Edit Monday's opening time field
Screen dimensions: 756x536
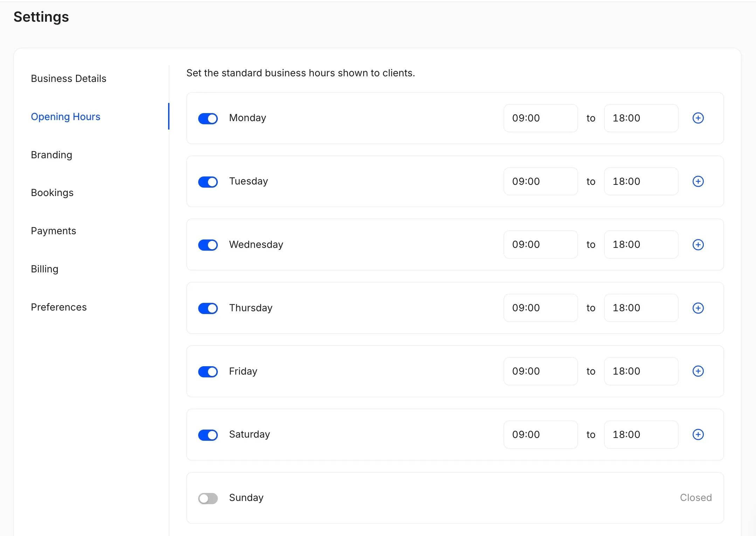coord(540,118)
